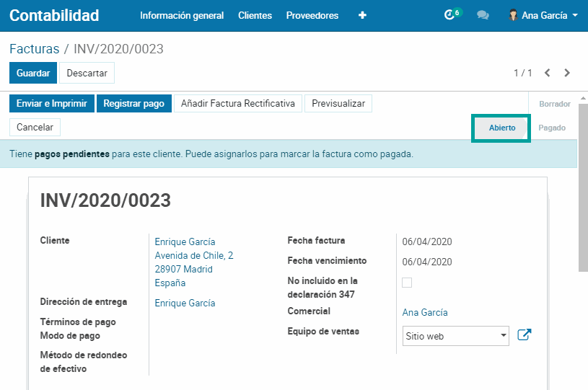Image resolution: width=588 pixels, height=390 pixels.
Task: Click the Guardar button
Action: pyautogui.click(x=33, y=73)
